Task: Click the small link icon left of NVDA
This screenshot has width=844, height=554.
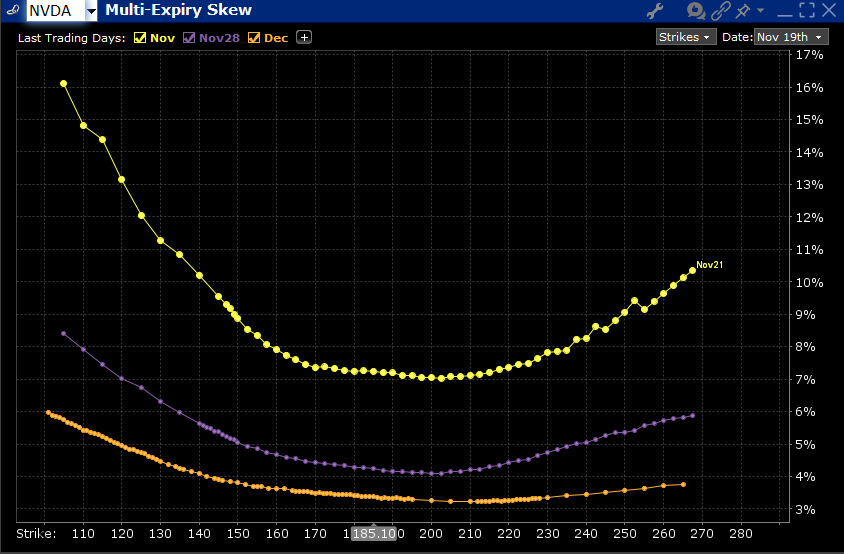Action: tap(11, 11)
